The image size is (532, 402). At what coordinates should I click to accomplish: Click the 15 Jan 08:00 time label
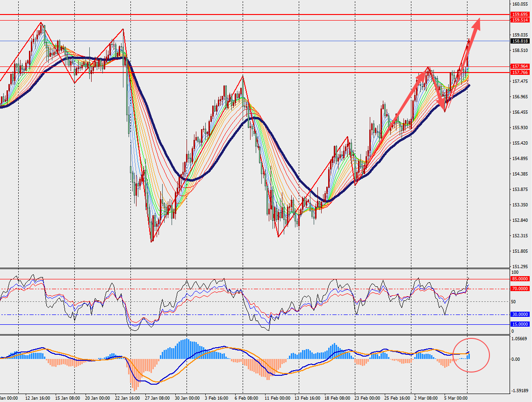tap(67, 398)
